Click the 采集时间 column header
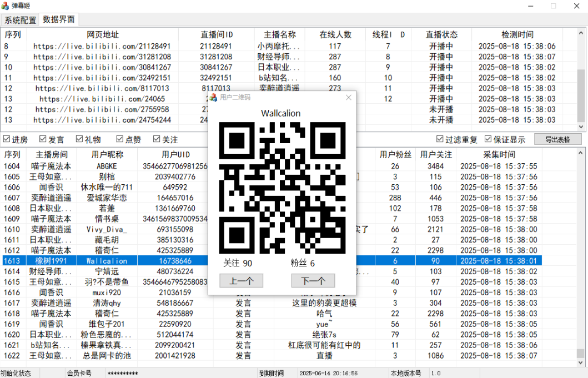 [x=499, y=154]
